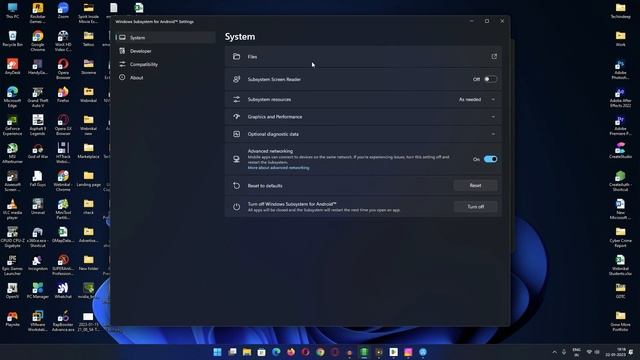This screenshot has width=640, height=360.
Task: Select Grand Theft Auto V desktop shortcut
Action: tap(38, 97)
